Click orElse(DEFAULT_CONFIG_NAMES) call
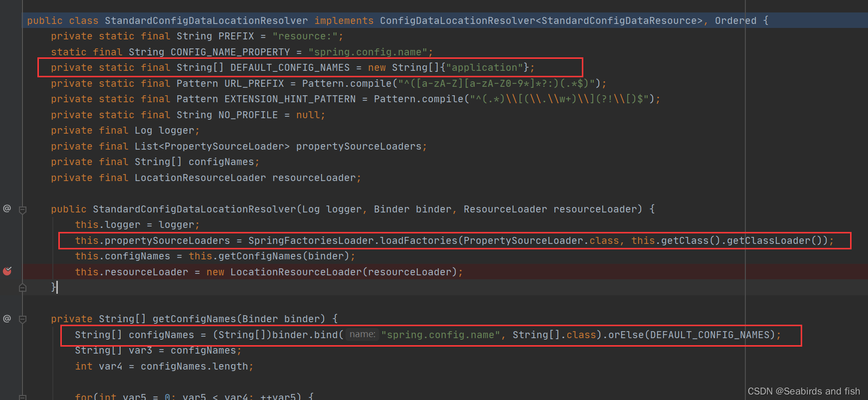 692,335
